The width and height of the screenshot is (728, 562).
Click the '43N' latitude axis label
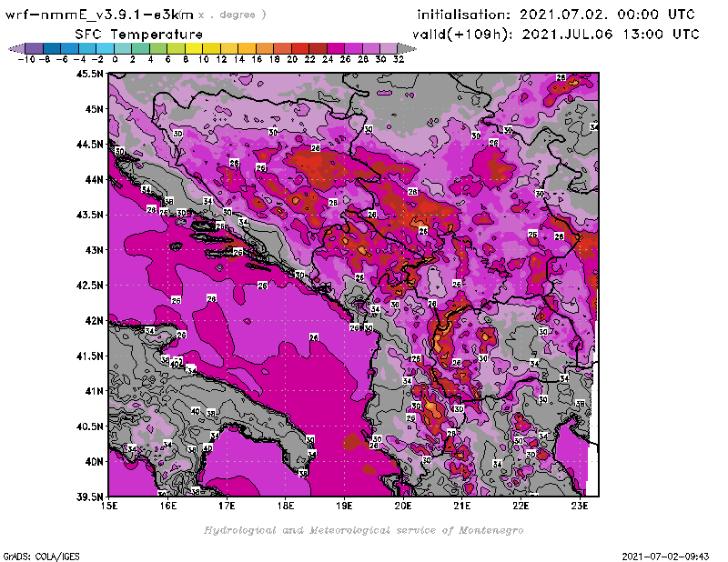95,250
